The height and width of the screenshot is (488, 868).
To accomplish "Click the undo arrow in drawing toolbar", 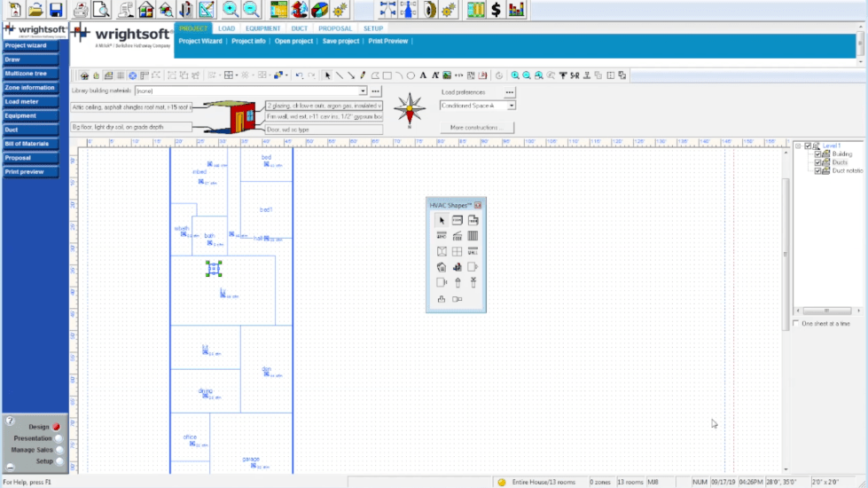I will click(299, 75).
